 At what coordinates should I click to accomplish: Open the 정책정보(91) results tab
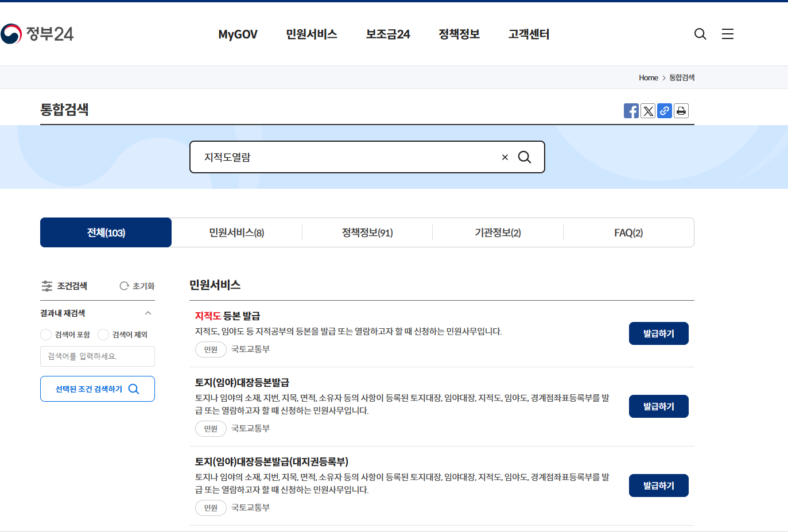[367, 232]
